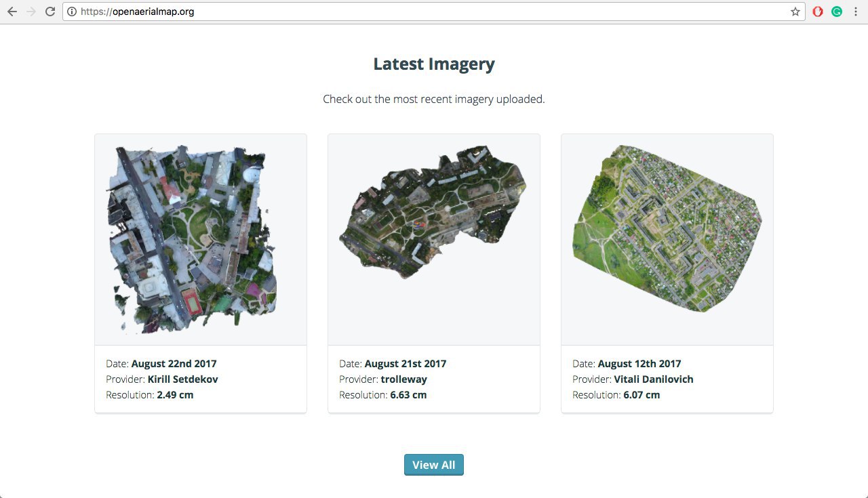Open the Grammarly extension icon
868x498 pixels.
click(837, 12)
